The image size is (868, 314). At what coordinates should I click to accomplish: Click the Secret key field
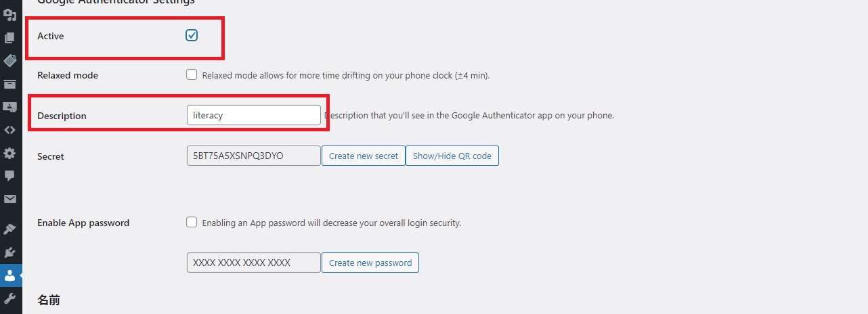click(253, 156)
